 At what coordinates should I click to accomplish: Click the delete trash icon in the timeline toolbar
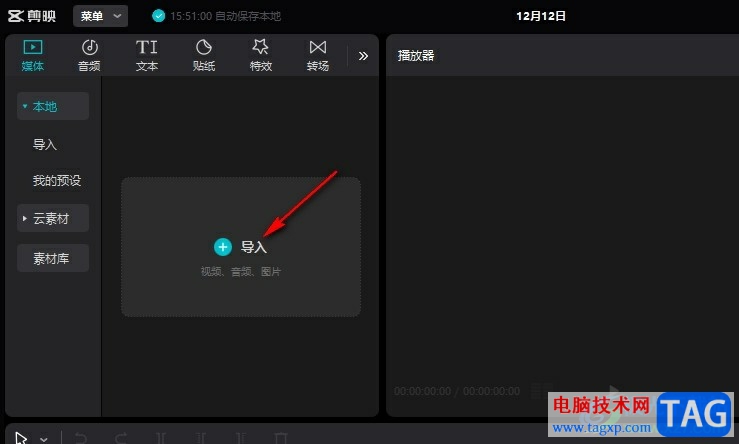280,438
